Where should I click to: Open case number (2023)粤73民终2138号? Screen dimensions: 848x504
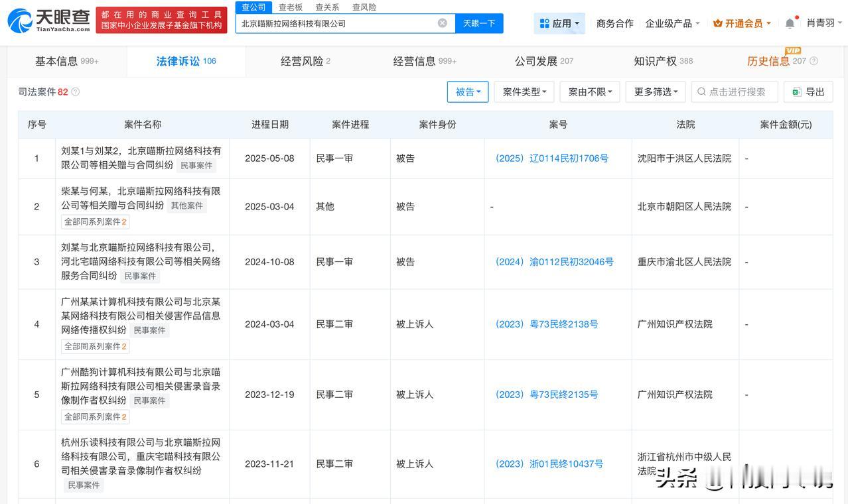click(x=547, y=324)
